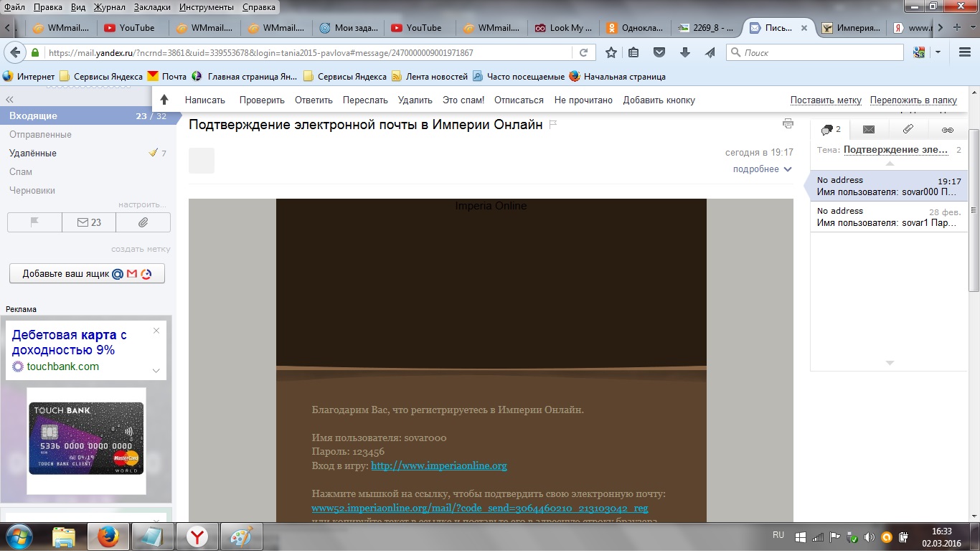Viewport: 980px width, 558px height.
Task: Switch to the paperclip attachments tab in the right panel
Action: (x=908, y=130)
